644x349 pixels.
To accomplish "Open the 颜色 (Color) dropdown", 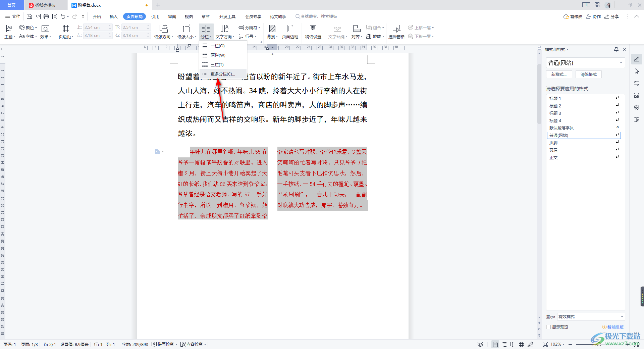I will [x=28, y=28].
